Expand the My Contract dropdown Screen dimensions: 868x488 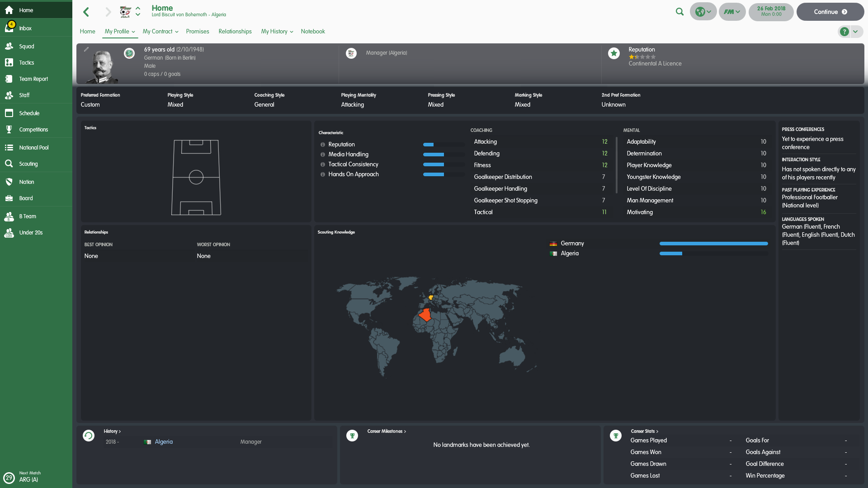(x=160, y=32)
